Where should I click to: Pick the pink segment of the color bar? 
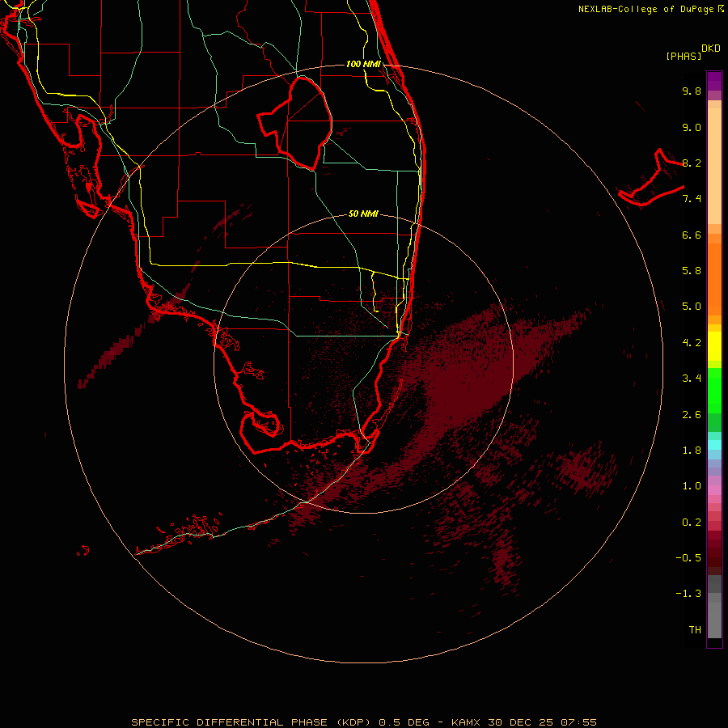coord(714,490)
